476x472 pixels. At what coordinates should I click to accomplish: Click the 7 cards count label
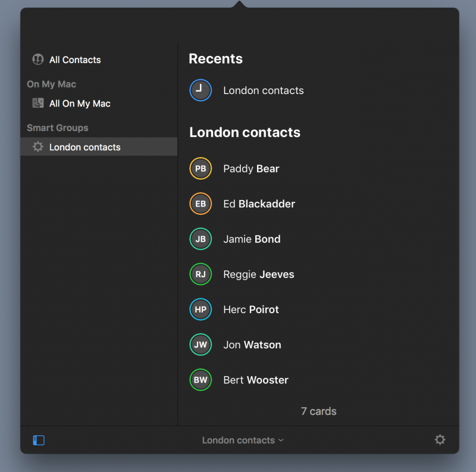(x=318, y=411)
